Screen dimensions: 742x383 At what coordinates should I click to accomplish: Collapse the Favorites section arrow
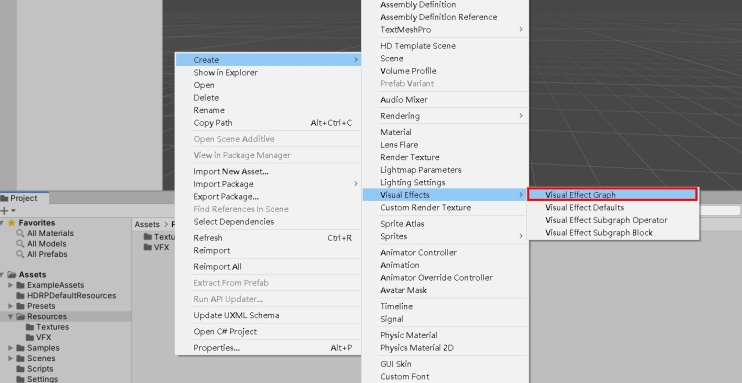pos(3,223)
